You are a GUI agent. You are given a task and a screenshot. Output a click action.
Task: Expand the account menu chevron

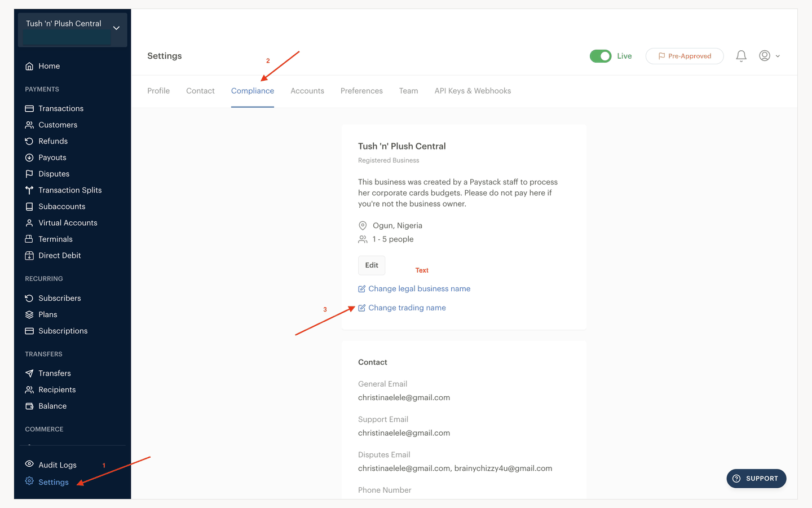[x=778, y=56]
